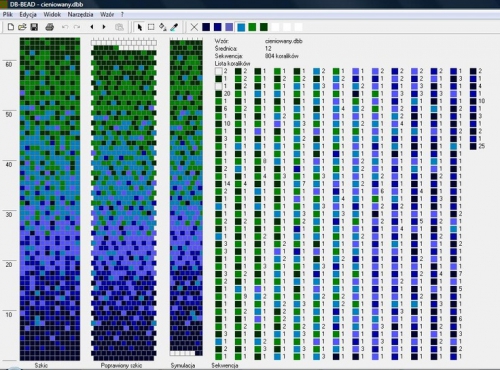Open the Edycja menu
This screenshot has width=500, height=370.
point(28,14)
